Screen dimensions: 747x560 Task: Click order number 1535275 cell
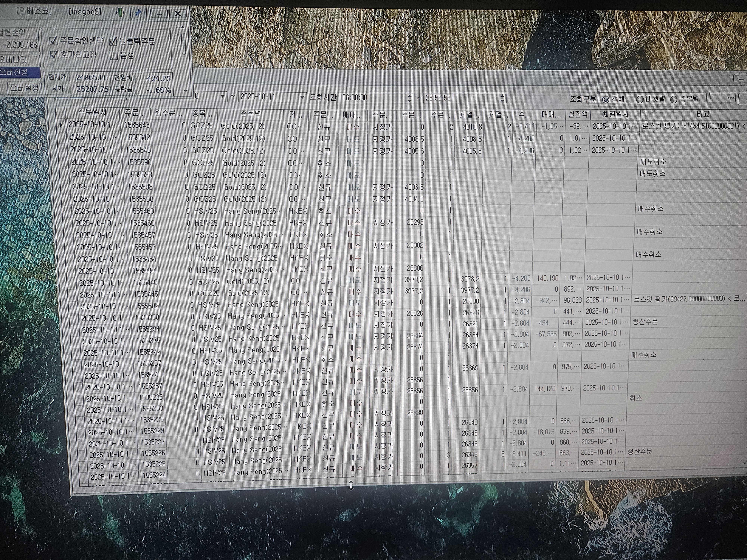(148, 341)
